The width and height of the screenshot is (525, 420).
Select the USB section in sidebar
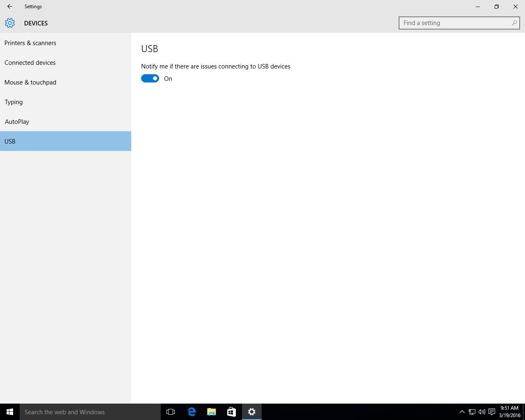click(66, 141)
